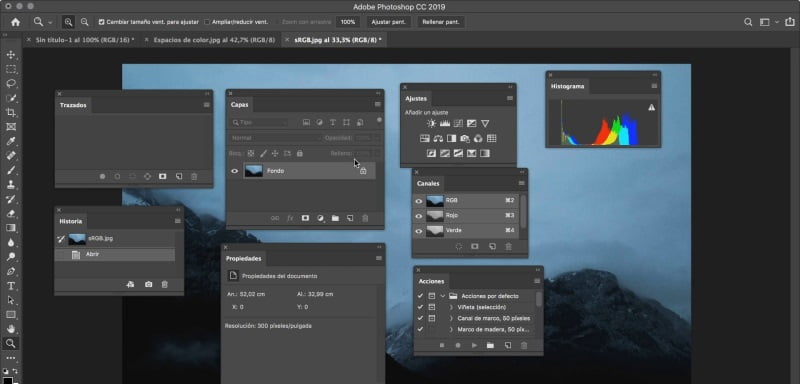This screenshot has height=384, width=800.
Task: Click the Propiedades panel tab
Action: (x=243, y=259)
